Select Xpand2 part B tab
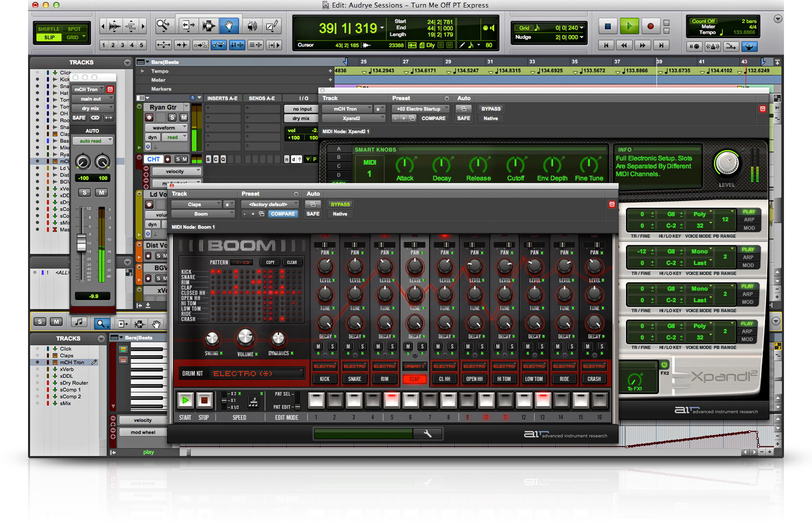The image size is (812, 524). pos(339,157)
